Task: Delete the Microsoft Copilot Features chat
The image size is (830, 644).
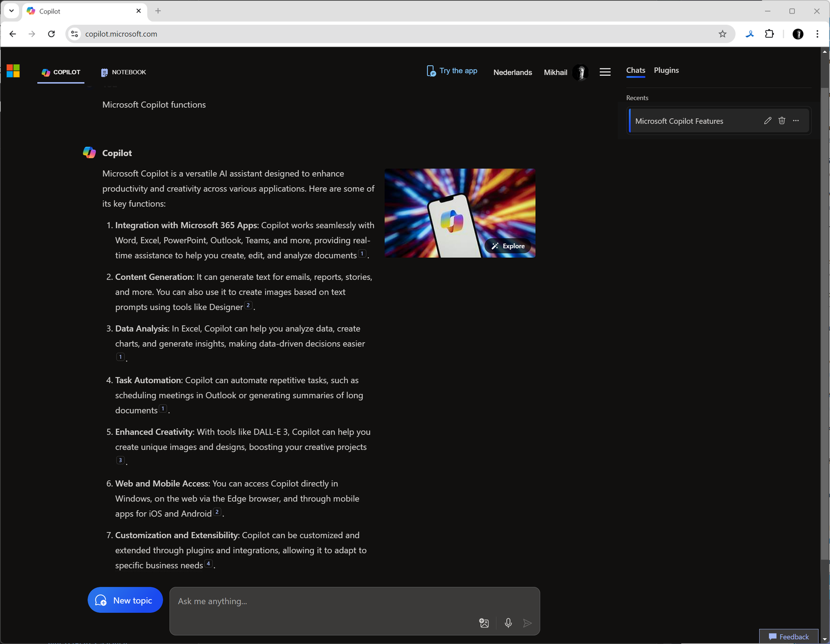Action: (x=782, y=121)
